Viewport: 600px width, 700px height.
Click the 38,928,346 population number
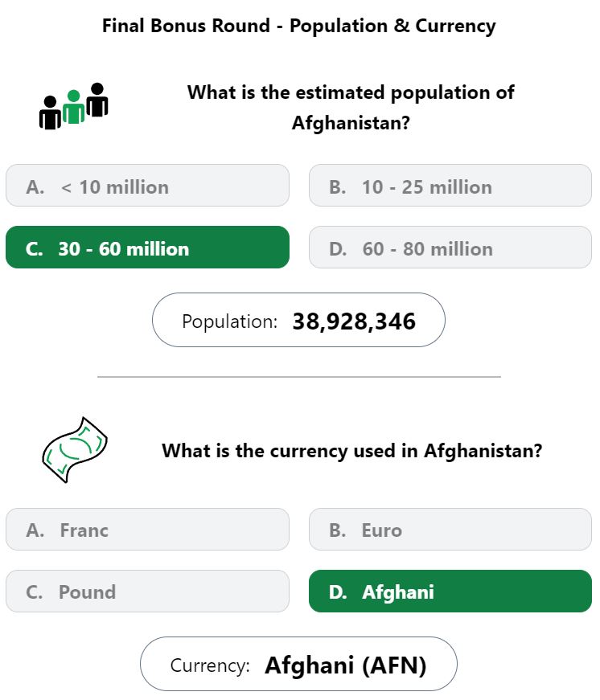[354, 321]
